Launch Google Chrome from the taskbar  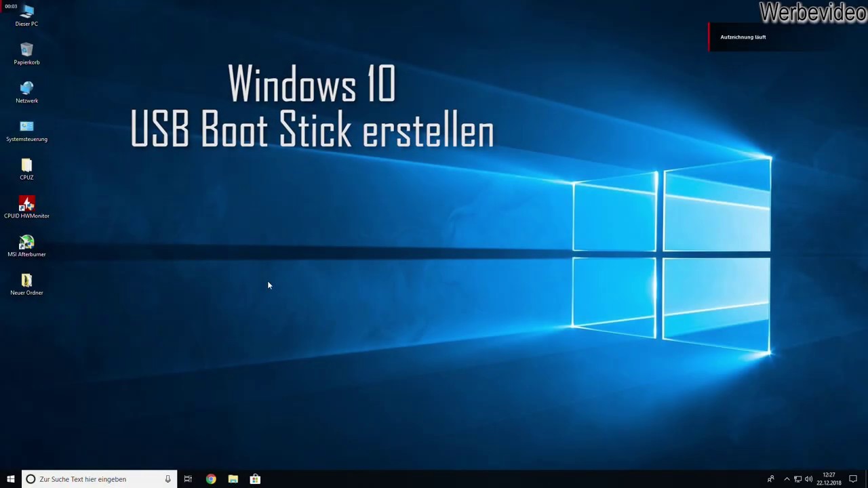point(211,479)
